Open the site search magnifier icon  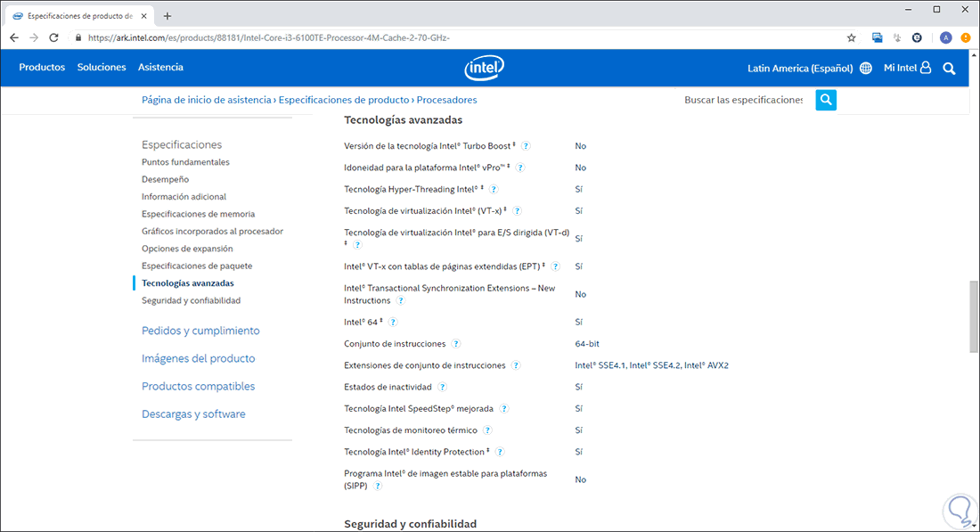click(x=949, y=68)
